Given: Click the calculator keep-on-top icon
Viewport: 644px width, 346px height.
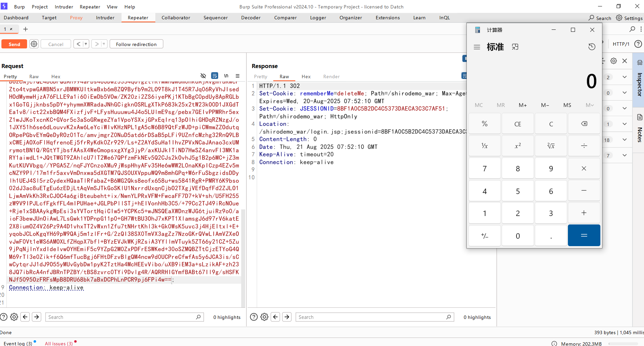Looking at the screenshot, I should 515,47.
